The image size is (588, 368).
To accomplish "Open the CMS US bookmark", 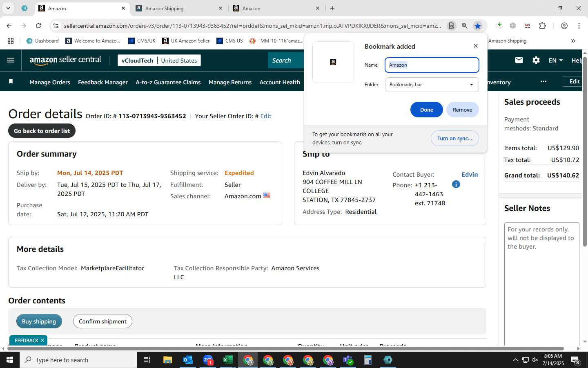I will click(x=229, y=41).
